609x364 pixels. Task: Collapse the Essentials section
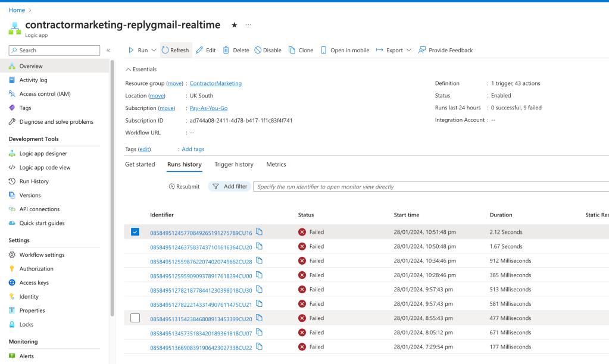point(141,69)
